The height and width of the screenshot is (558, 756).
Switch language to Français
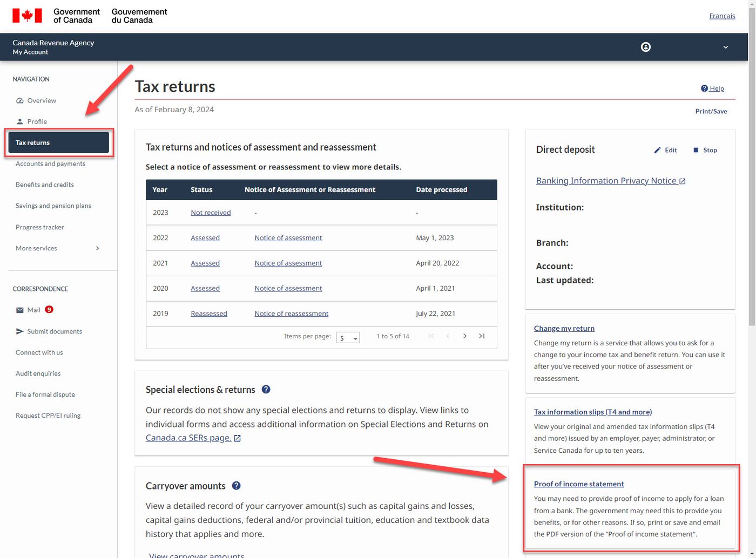click(722, 16)
